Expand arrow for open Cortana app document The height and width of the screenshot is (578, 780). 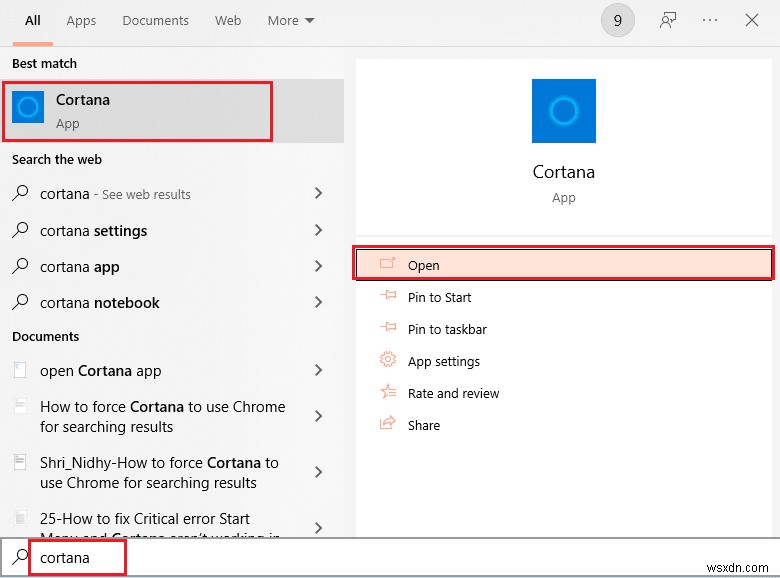[318, 371]
